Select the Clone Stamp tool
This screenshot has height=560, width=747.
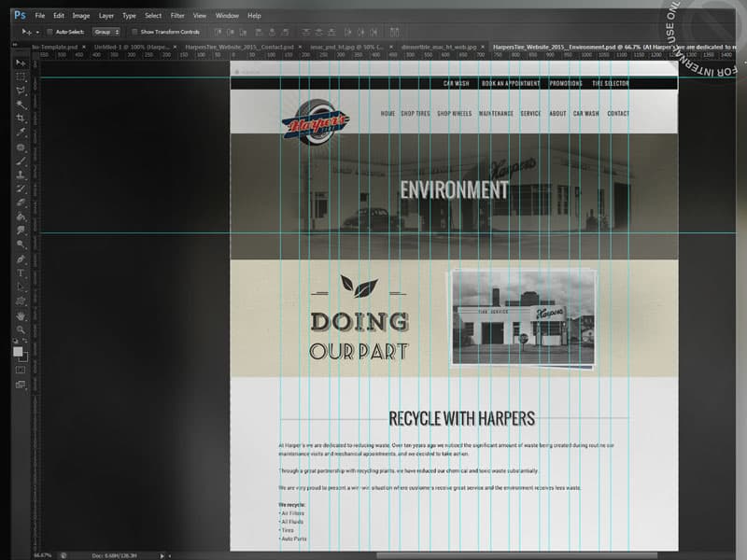21,175
